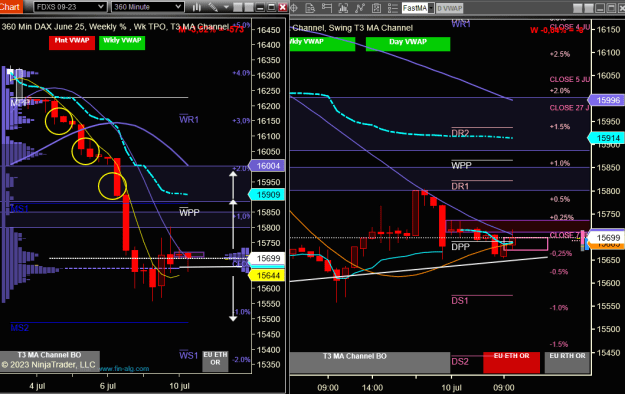This screenshot has width=625, height=394.
Task: Open the FDXS 09-23 instrument dropdown
Action: pos(70,7)
